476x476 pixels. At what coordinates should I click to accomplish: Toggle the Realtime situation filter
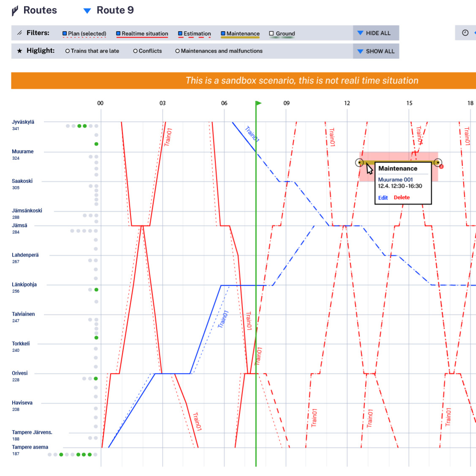coord(119,34)
